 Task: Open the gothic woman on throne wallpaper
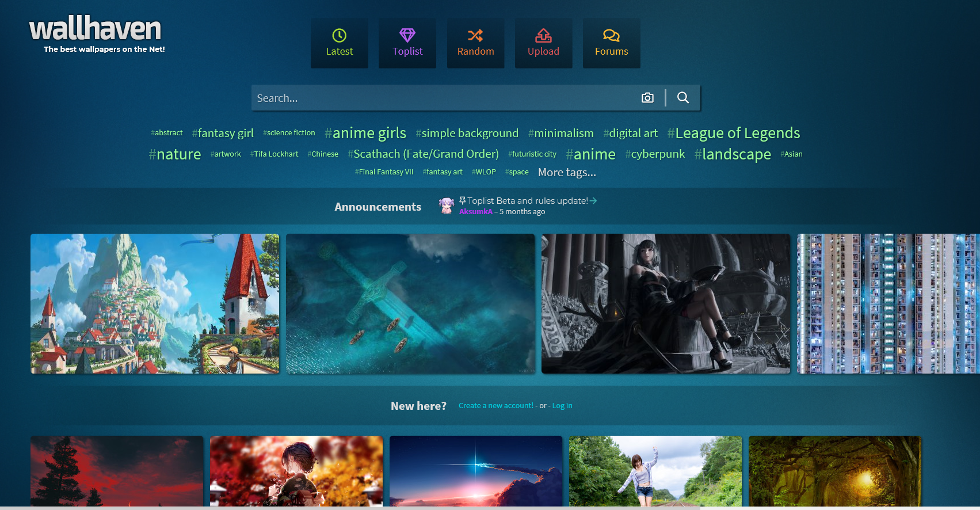pos(666,303)
